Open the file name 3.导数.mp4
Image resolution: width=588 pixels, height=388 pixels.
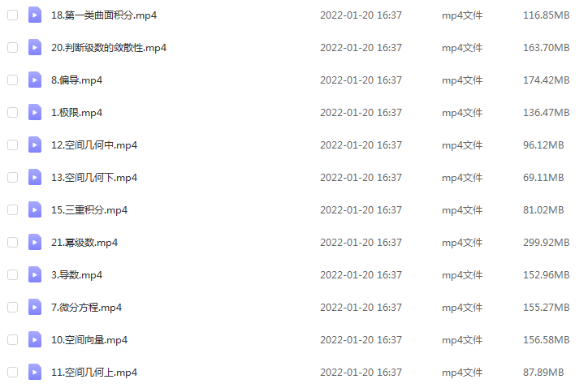click(x=77, y=275)
